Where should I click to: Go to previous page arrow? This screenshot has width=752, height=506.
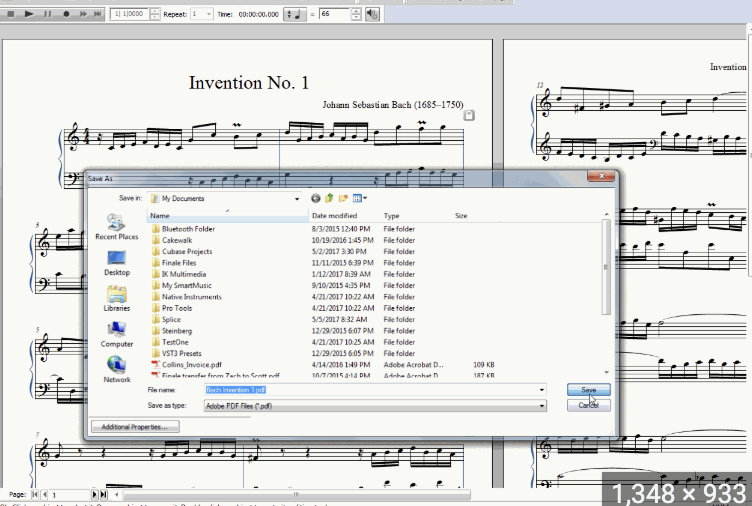point(45,494)
